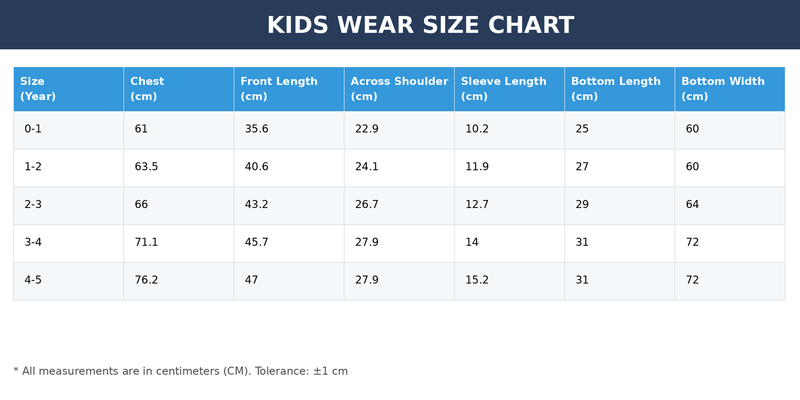
Task: Select the Size (Year) column header
Action: (68, 89)
